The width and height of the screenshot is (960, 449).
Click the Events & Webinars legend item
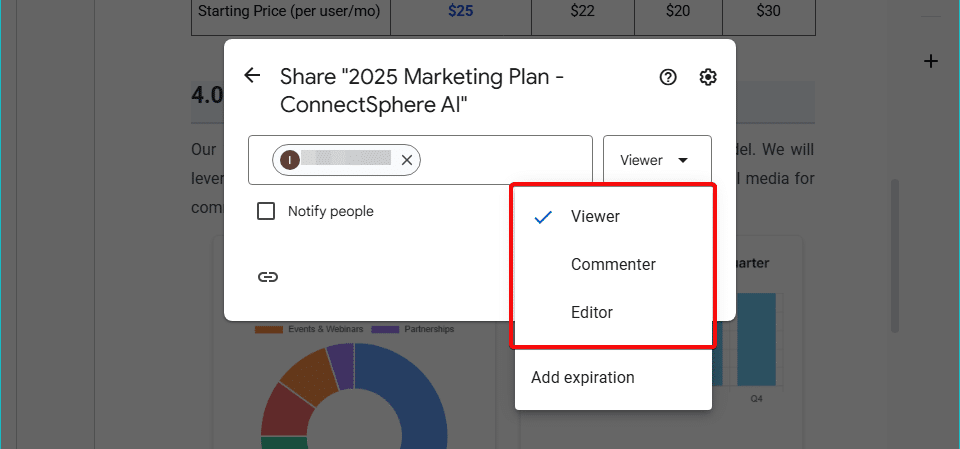click(x=309, y=329)
